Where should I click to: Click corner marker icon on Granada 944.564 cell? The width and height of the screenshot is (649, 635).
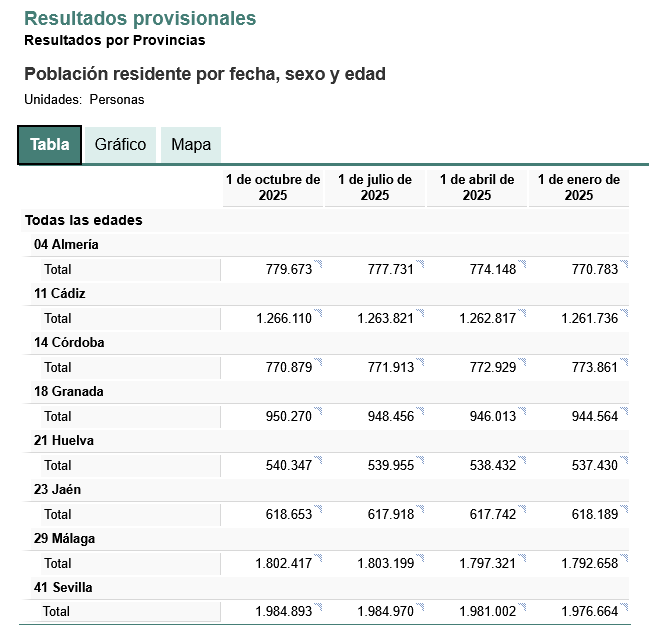click(624, 411)
